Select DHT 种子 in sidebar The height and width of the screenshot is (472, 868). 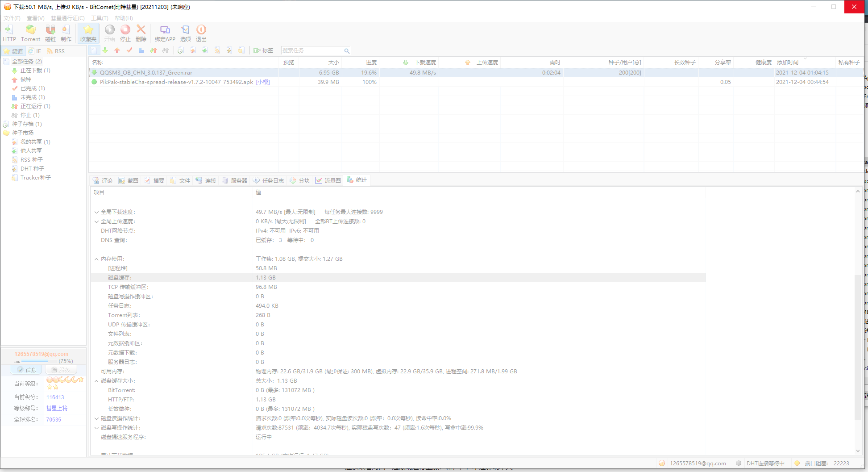click(32, 169)
